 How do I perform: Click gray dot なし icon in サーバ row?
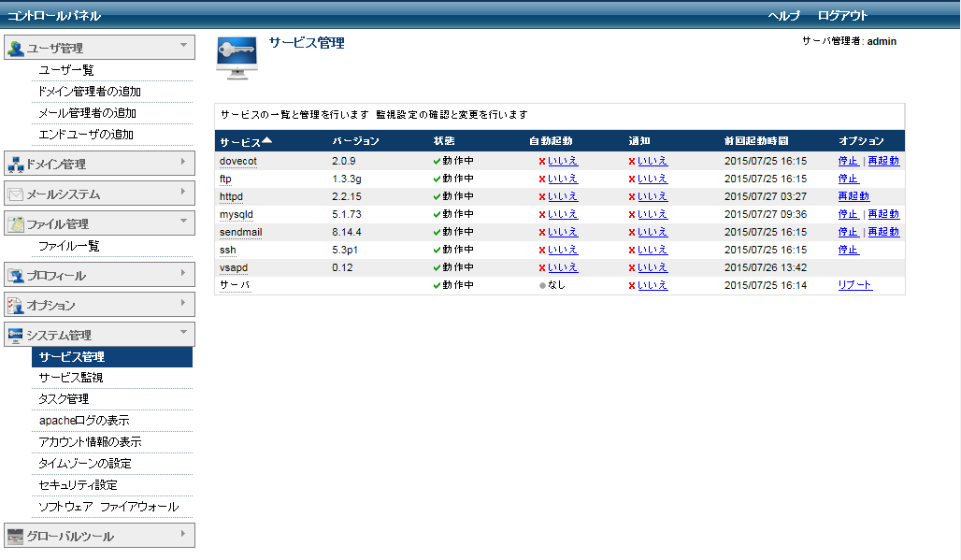(x=542, y=285)
